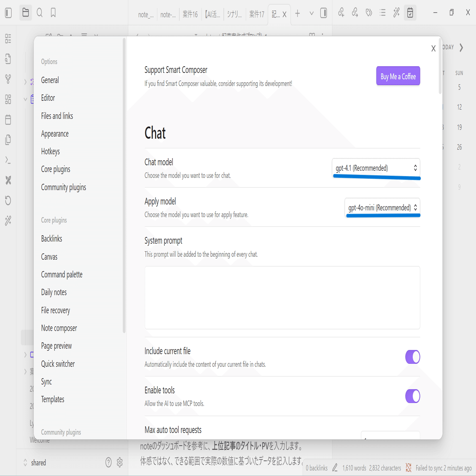Expand the tab list chevron
This screenshot has width=476, height=476.
coord(312,13)
